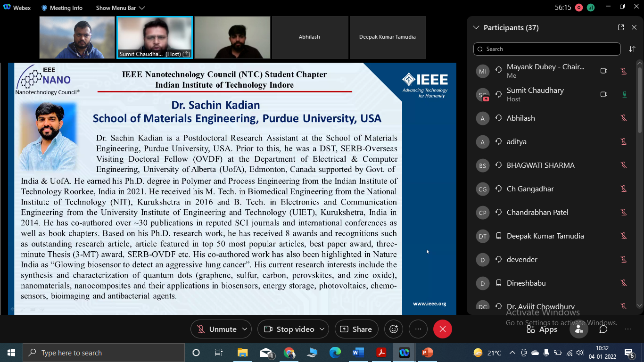This screenshot has width=644, height=362.
Task: Click the MI avatar of Mayank Dubey
Action: click(482, 71)
